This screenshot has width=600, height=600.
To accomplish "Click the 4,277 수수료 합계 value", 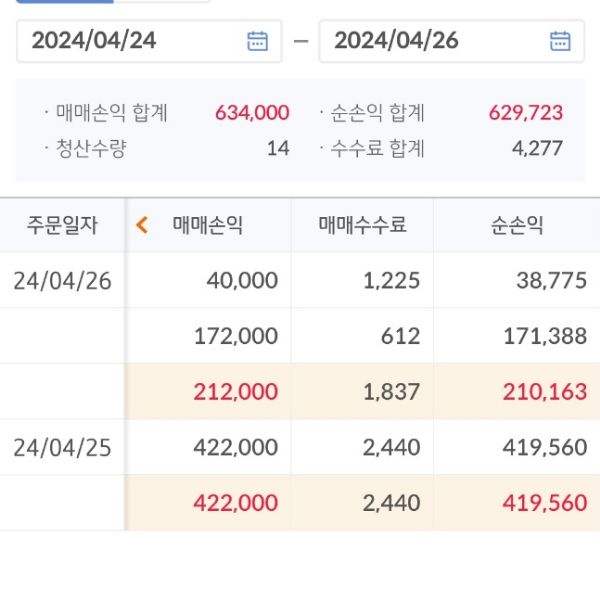I will 536,149.
